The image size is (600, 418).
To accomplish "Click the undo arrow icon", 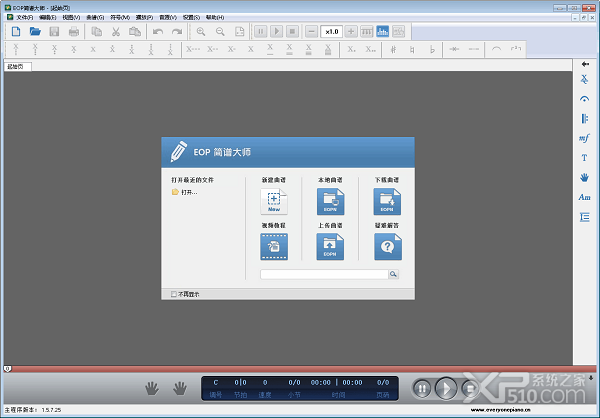I will tap(158, 31).
